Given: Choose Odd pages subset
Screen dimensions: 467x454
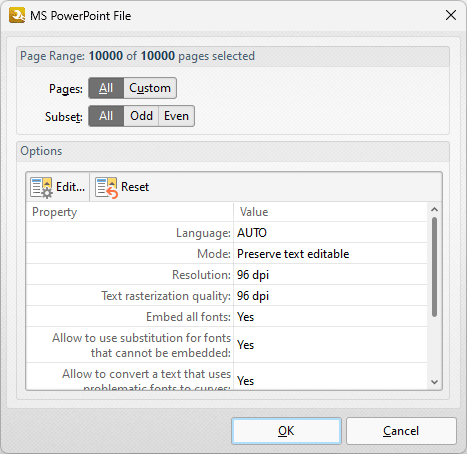Looking at the screenshot, I should (141, 116).
